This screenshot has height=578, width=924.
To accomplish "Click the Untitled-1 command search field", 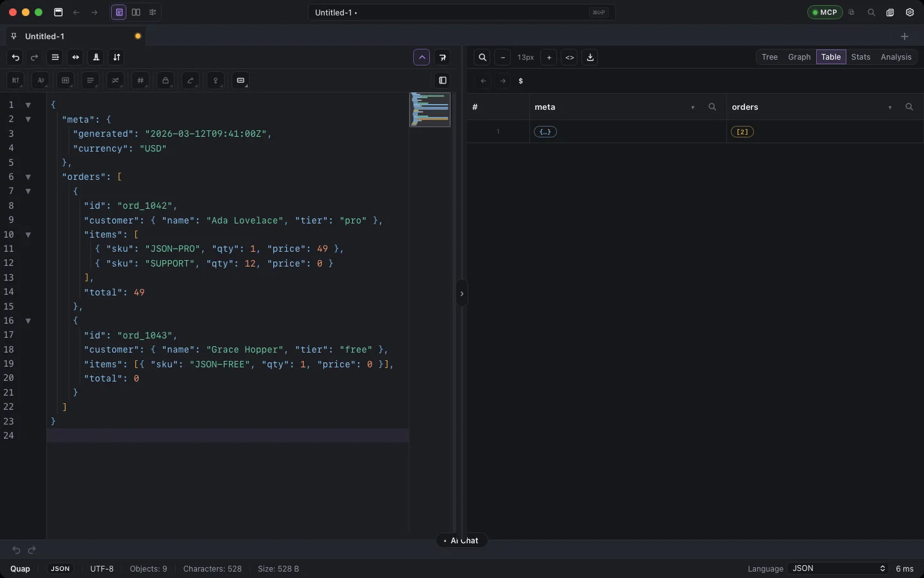I will point(462,12).
